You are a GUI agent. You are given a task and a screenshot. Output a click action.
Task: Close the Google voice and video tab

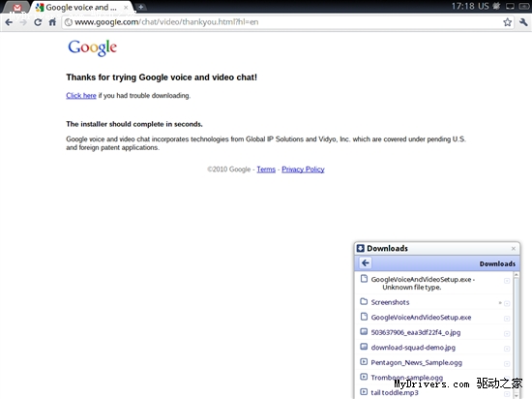point(126,7)
